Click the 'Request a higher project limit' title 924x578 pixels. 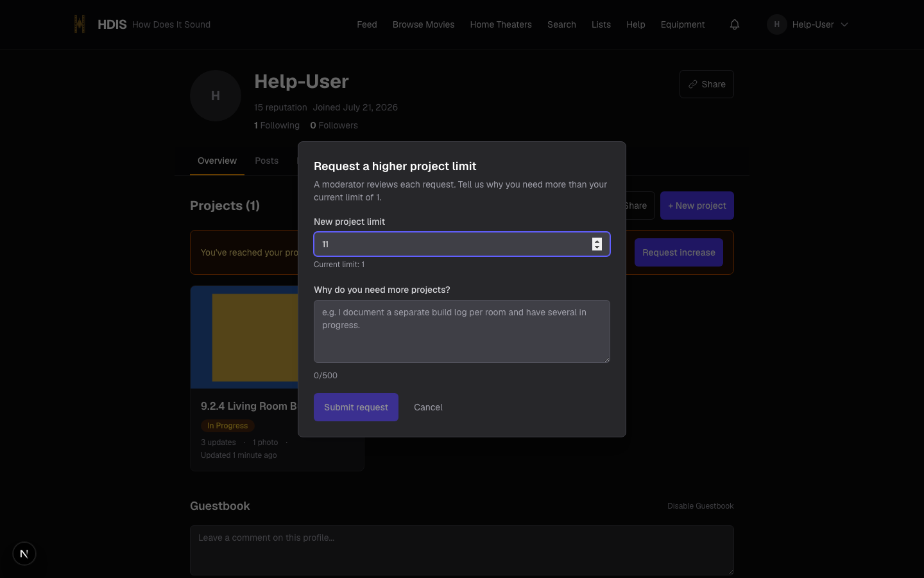(x=395, y=166)
